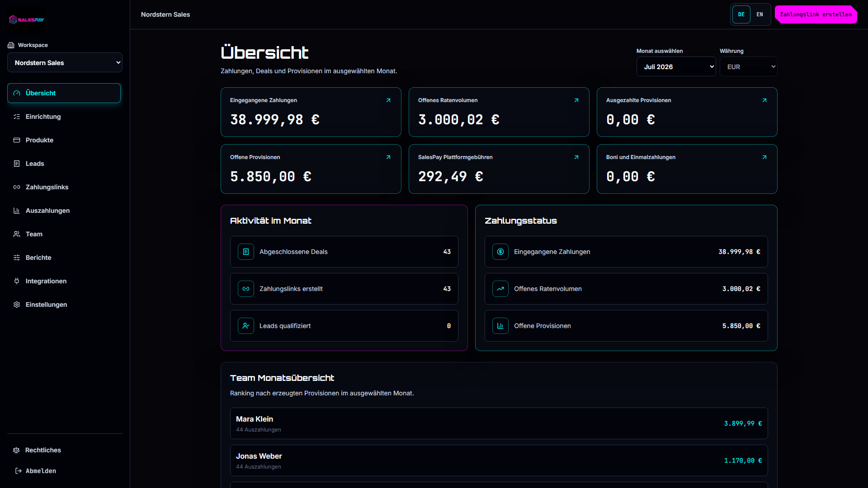Open Einrichtung menu item
Viewport: 868px width, 488px height.
pyautogui.click(x=64, y=117)
